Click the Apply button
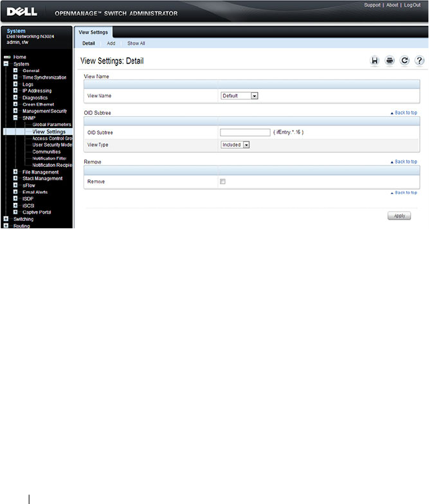Screen dimensions: 429x504 coord(399,216)
